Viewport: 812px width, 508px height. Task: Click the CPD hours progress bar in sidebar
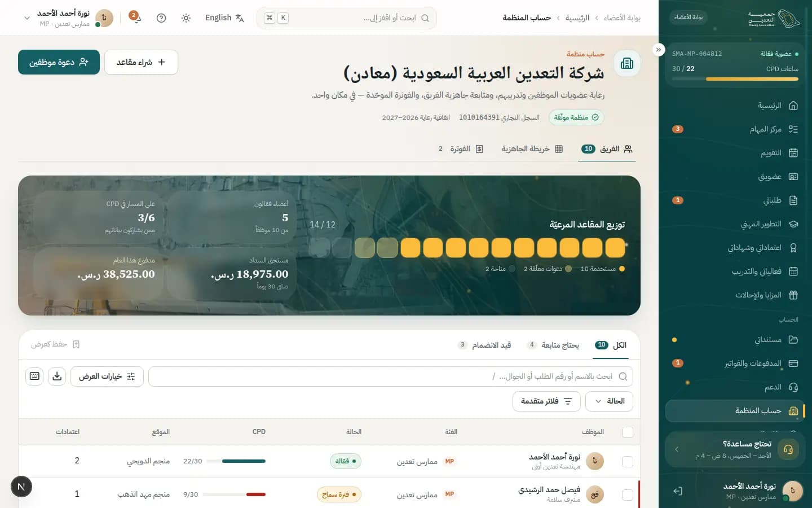coord(735,79)
